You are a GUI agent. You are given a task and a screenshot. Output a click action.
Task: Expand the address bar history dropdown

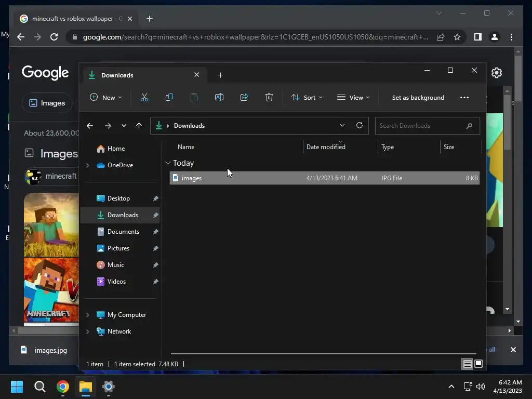tap(342, 126)
